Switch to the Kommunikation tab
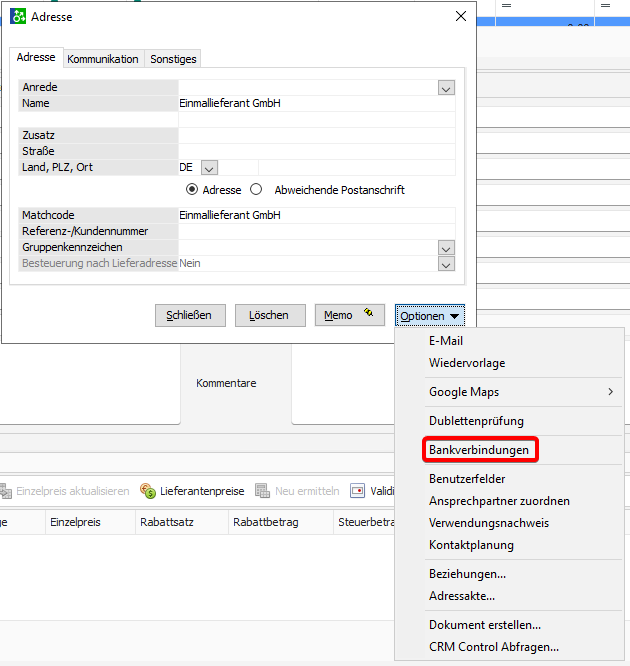This screenshot has width=630, height=666. 103,59
